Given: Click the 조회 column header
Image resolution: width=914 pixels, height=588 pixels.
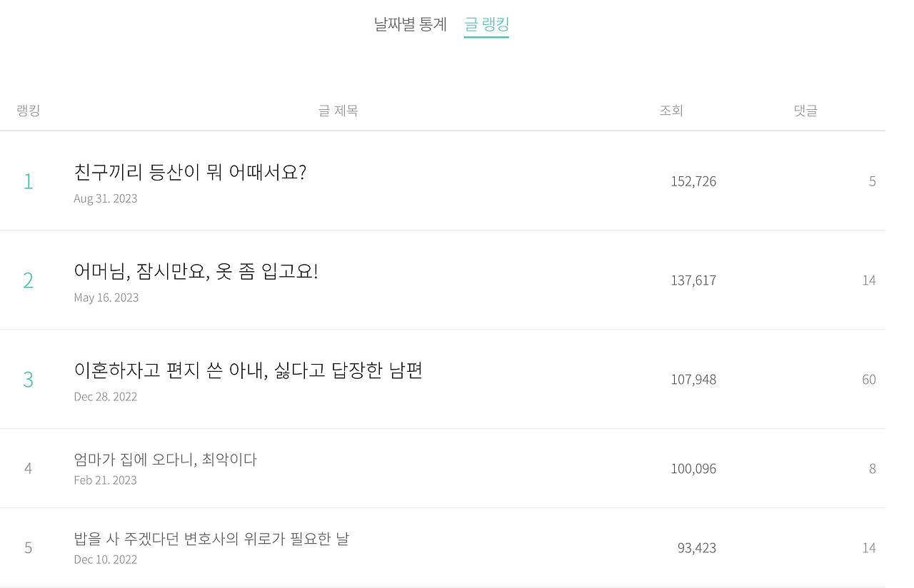Looking at the screenshot, I should coord(671,111).
